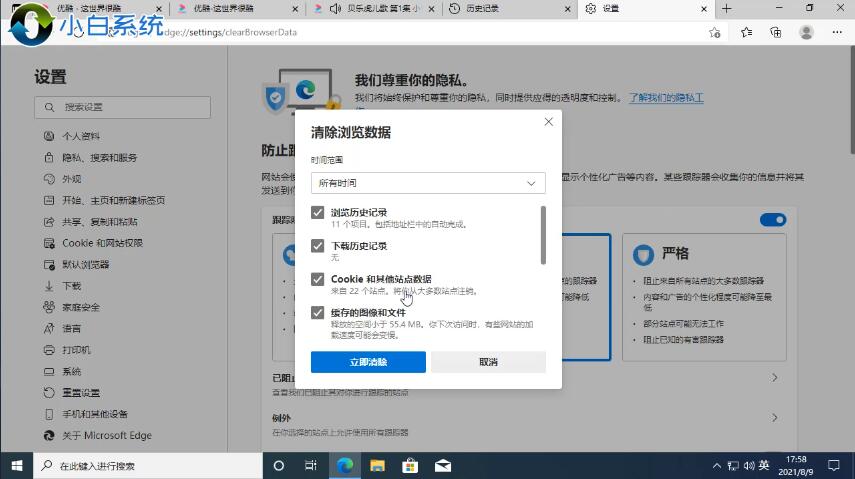Screen dimensions: 855x479
Task: Uncheck the 浏览历史记录 checkbox
Action: 318,213
